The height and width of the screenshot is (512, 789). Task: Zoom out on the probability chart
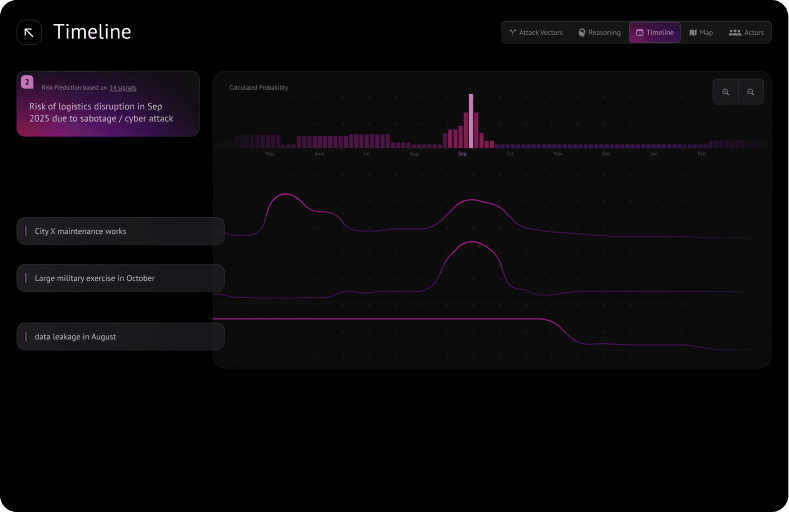[751, 92]
